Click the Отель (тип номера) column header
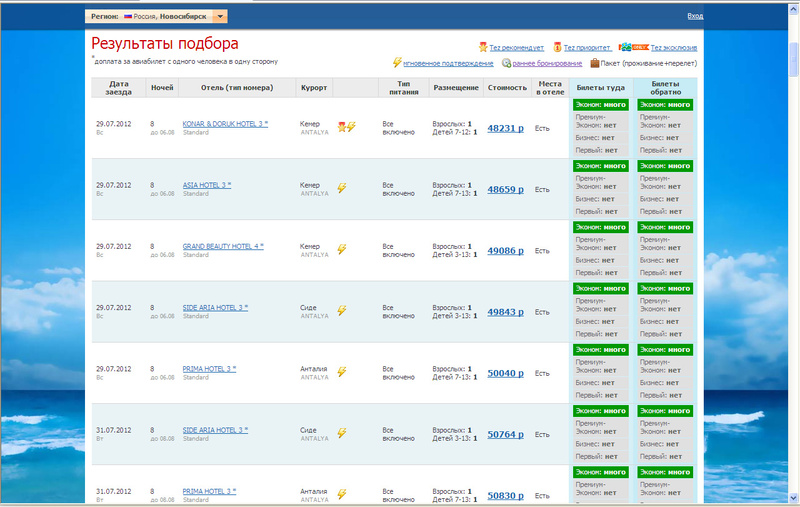 [237, 88]
